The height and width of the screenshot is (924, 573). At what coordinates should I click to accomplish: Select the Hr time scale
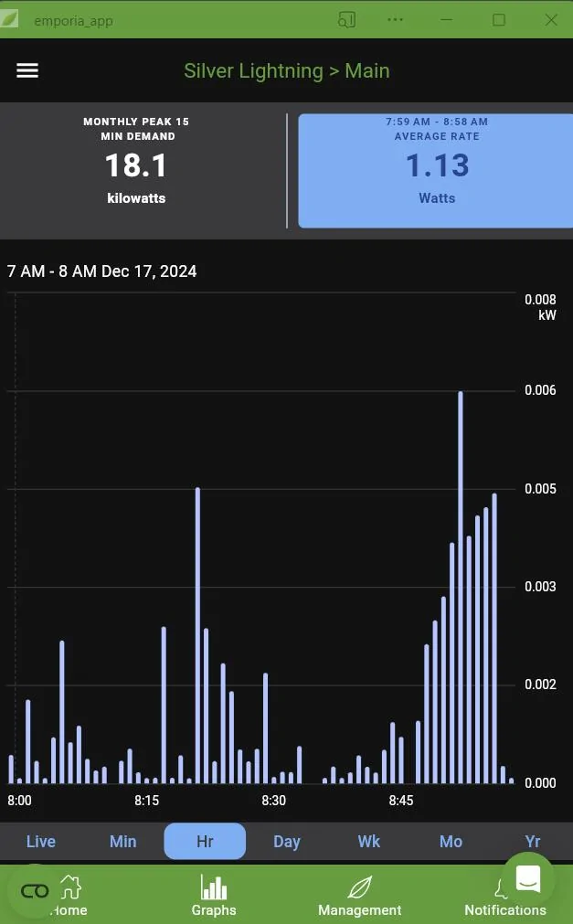click(205, 842)
